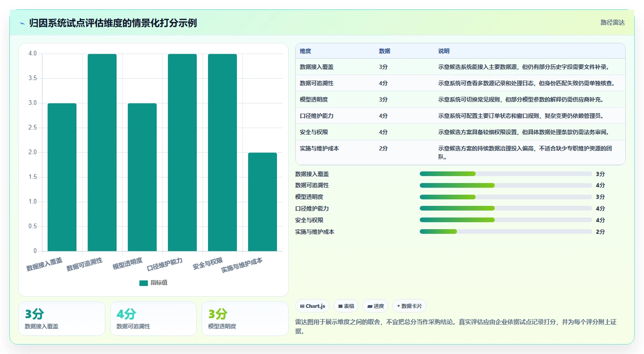
Task: Click the 模型透明度 x-axis label
Action: (x=128, y=264)
